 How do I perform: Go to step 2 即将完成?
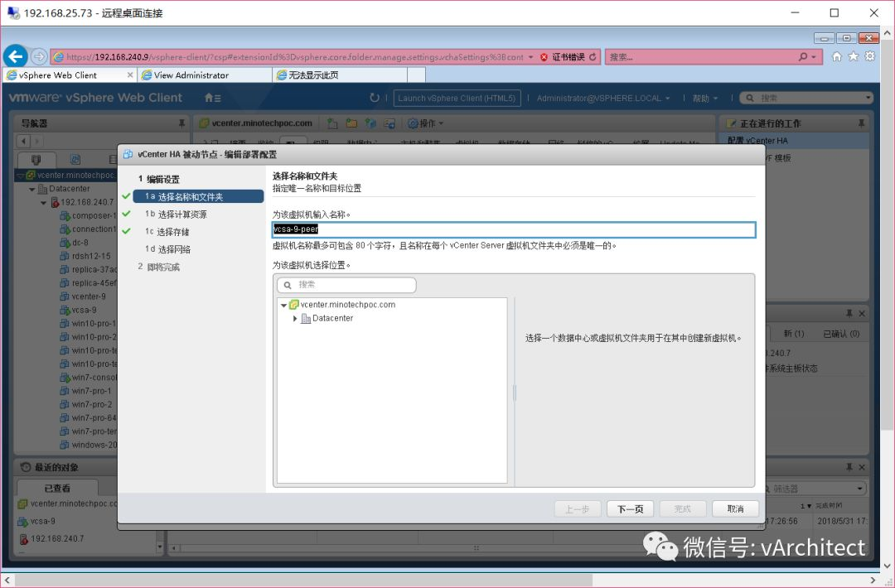(x=158, y=267)
